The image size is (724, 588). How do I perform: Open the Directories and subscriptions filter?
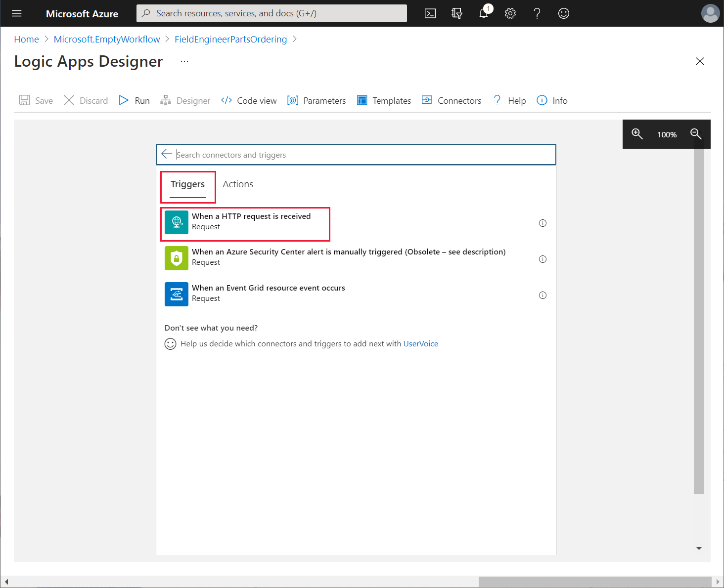click(x=457, y=13)
